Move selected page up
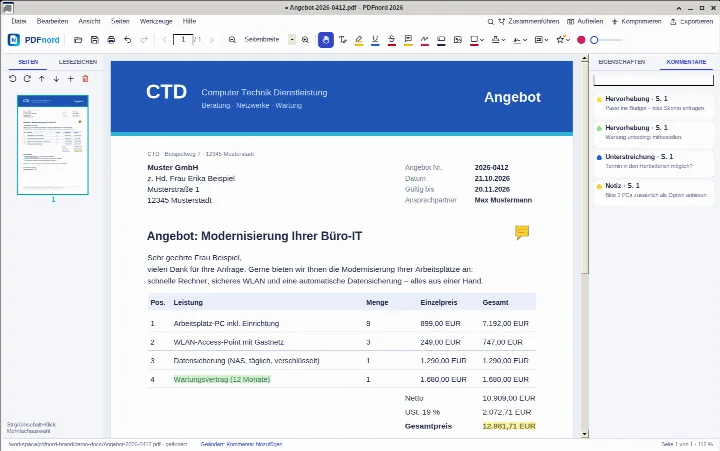Screen dimensions: 720x451 tap(42, 79)
